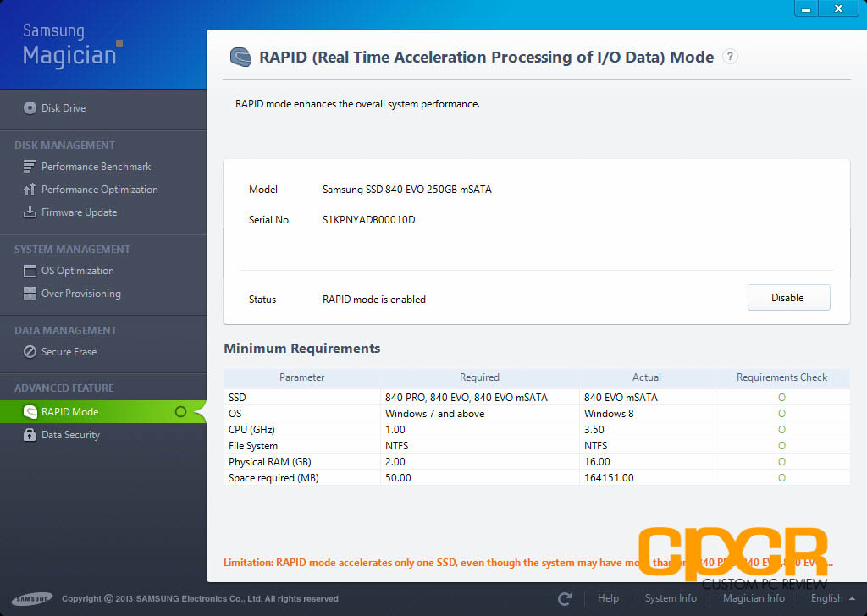This screenshot has width=867, height=616.
Task: Click the status text RAPID mode is enabled
Action: [373, 300]
